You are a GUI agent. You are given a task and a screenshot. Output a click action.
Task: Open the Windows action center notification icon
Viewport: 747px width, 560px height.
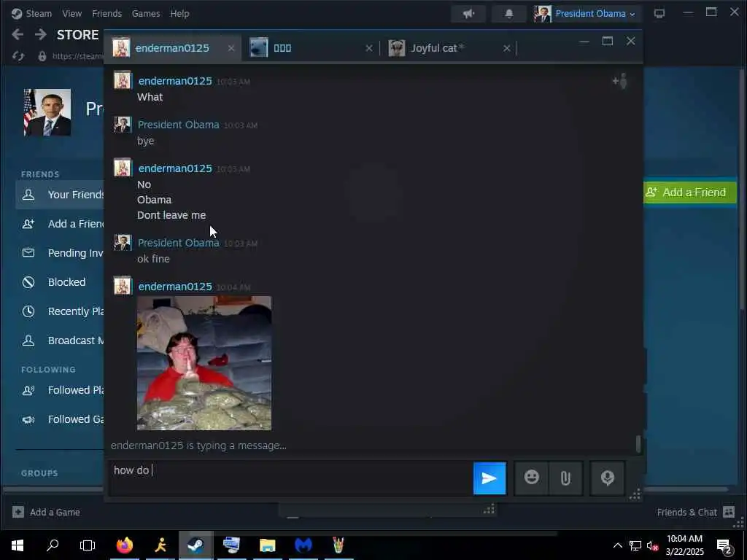[724, 545]
